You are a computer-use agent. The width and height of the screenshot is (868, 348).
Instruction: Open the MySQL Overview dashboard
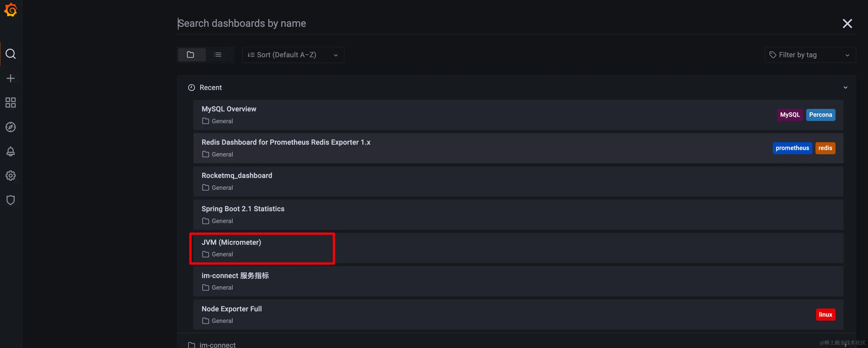click(229, 109)
